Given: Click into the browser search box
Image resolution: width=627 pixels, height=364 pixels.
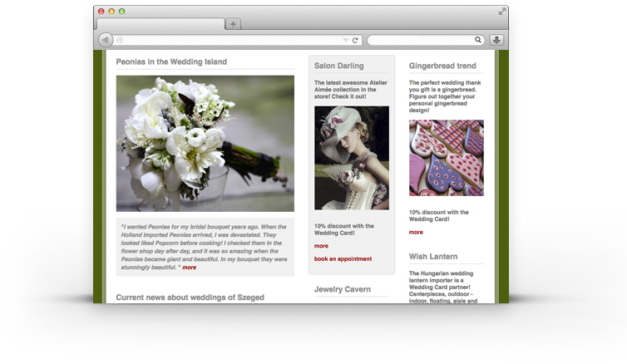Looking at the screenshot, I should 420,40.
